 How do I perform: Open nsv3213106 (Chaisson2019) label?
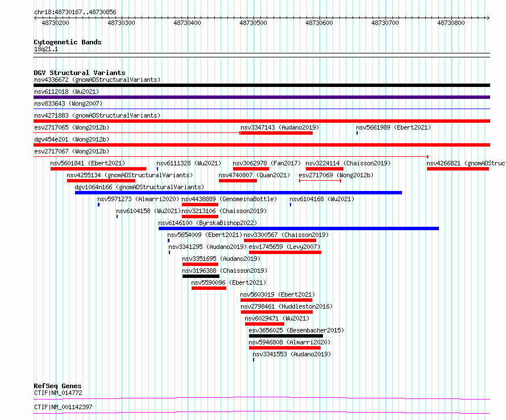(224, 211)
